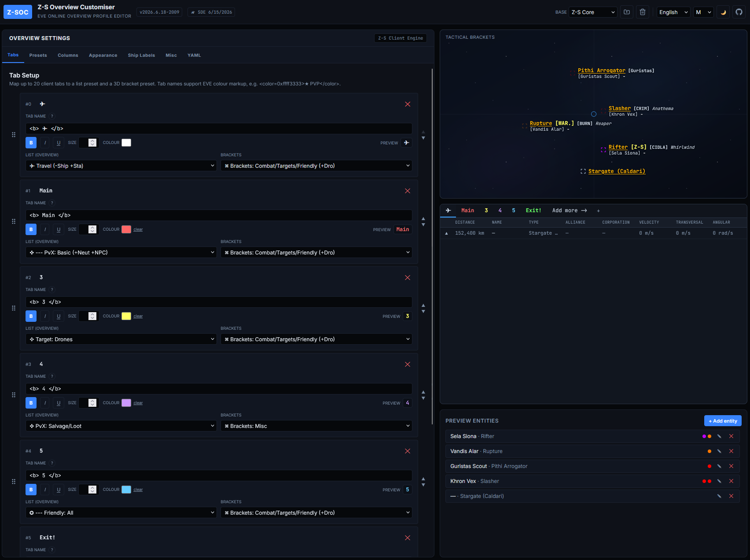Delete tab #4 named 5
750x560 pixels.
pyautogui.click(x=408, y=451)
